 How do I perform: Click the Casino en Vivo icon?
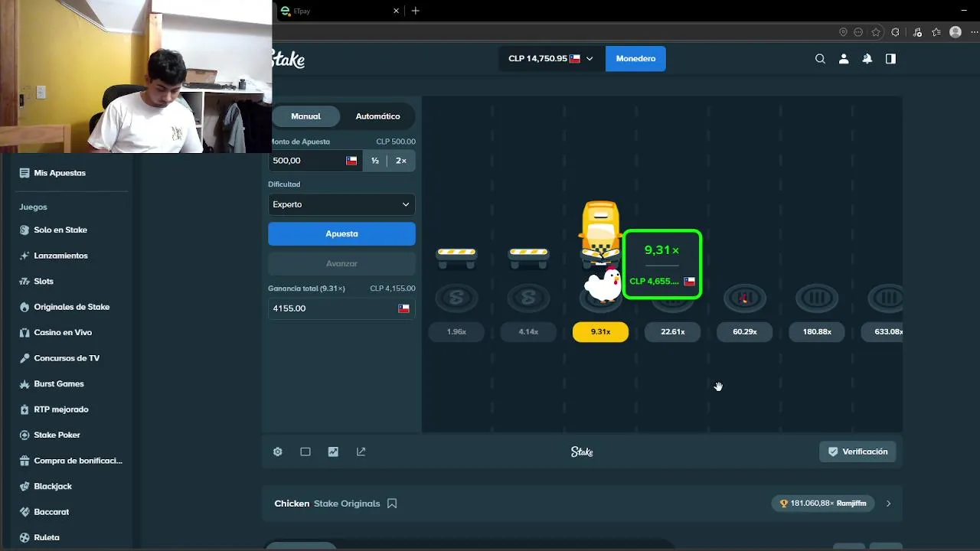pyautogui.click(x=24, y=332)
